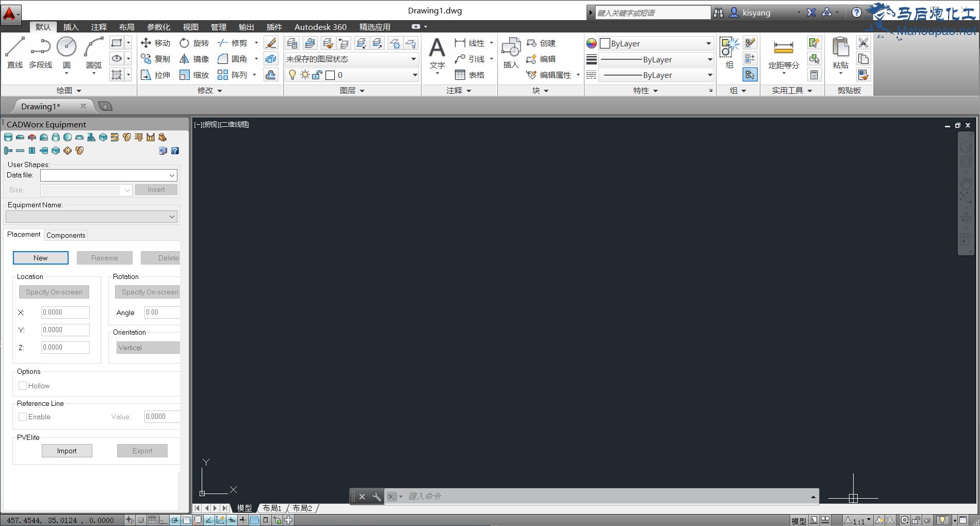980x526 pixels.
Task: Click the ByLayer white color swatch
Action: pos(605,44)
